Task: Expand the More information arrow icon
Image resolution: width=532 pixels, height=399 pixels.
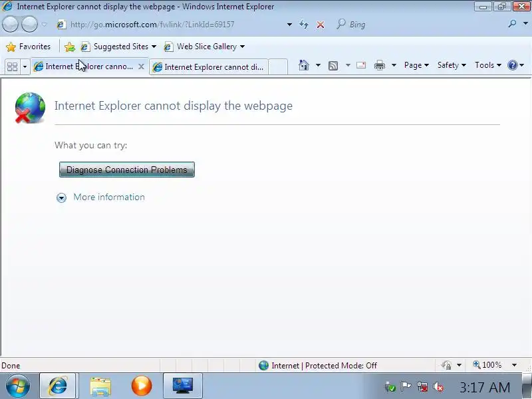Action: (61, 198)
